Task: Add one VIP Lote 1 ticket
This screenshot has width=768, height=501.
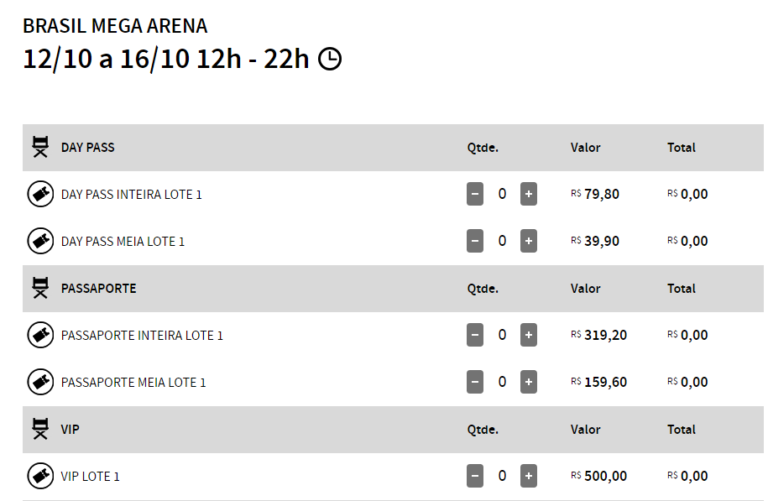Action: [x=528, y=476]
